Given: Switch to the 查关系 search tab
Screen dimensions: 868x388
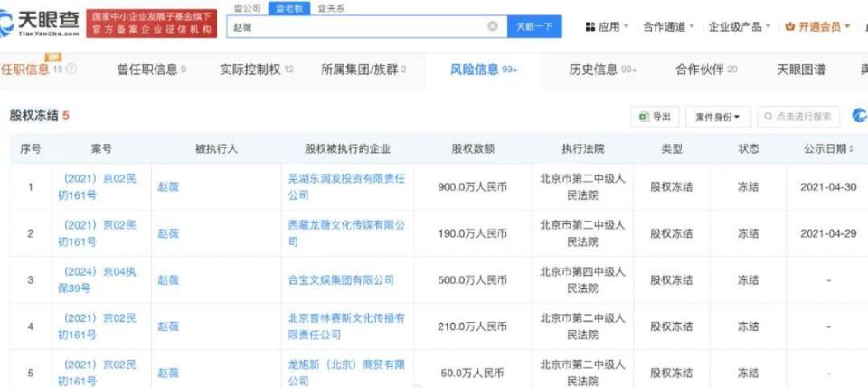Looking at the screenshot, I should point(331,8).
